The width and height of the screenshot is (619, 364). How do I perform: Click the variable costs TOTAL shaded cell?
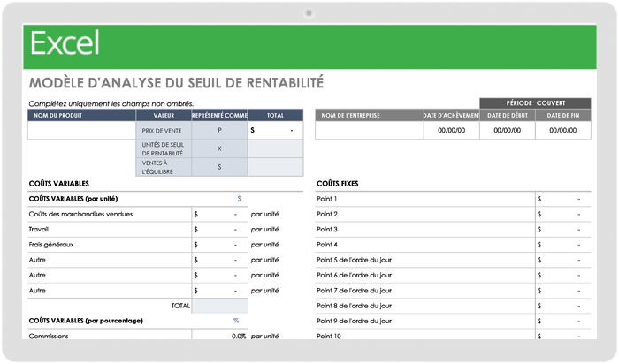tap(218, 306)
